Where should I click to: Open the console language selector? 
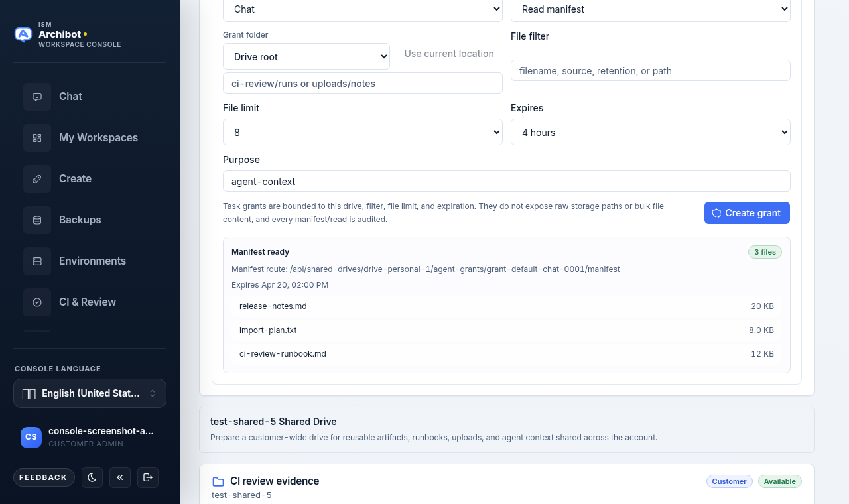click(90, 393)
